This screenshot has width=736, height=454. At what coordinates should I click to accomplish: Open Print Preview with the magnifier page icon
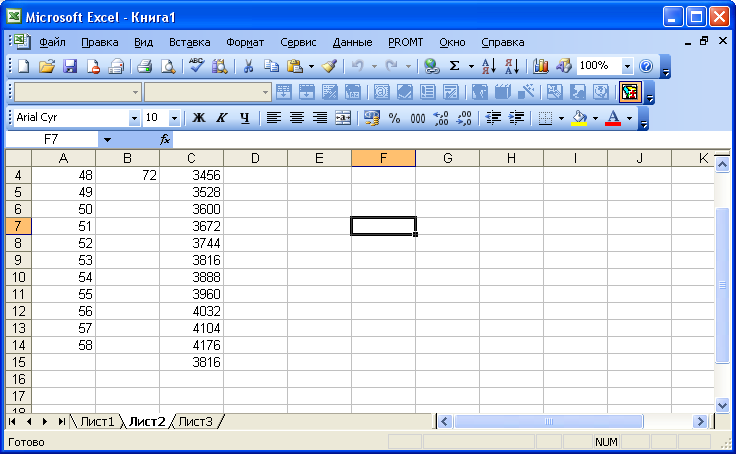(x=168, y=66)
